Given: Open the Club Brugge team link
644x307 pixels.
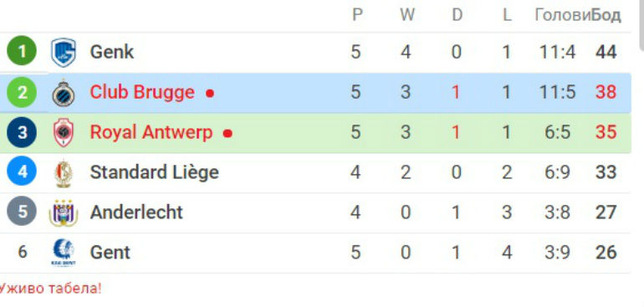Looking at the screenshot, I should pos(142,93).
